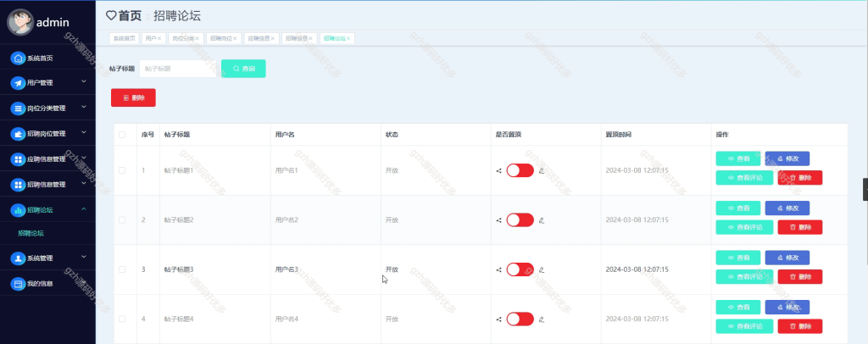
Task: Click edit pencil icon in 帖子标题1 row
Action: [x=542, y=171]
